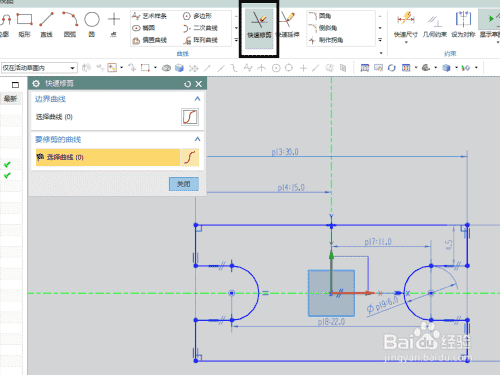Open the Rapid Dimension dropdown arrow
The image size is (500, 375).
[406, 42]
